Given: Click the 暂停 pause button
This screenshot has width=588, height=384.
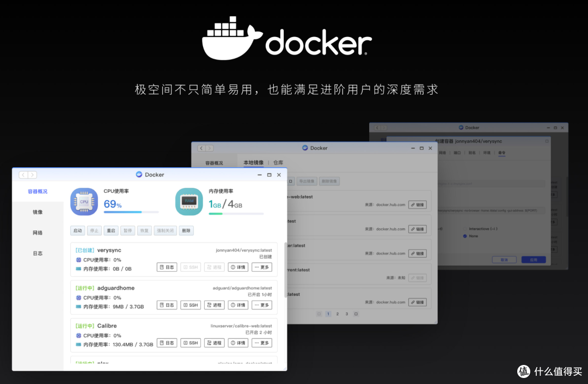Looking at the screenshot, I should tap(128, 230).
